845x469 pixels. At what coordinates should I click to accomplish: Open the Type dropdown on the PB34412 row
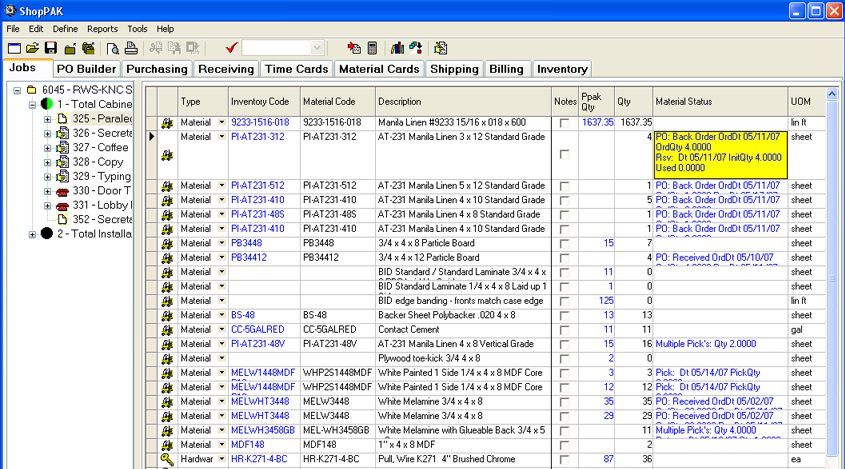point(221,258)
